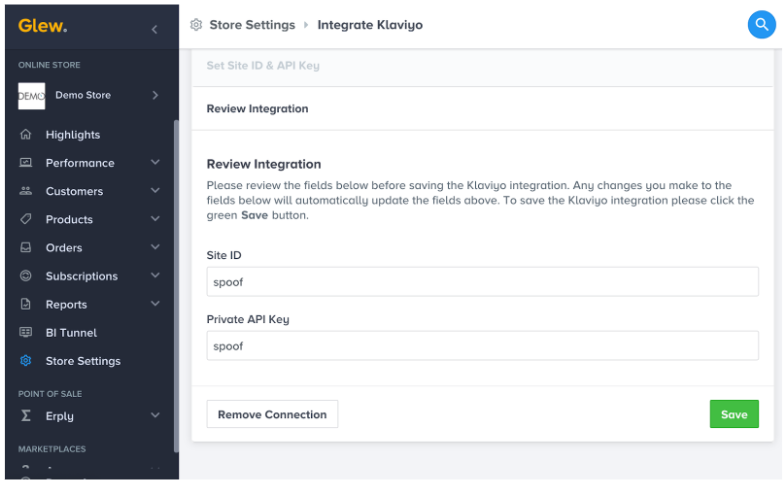
Task: Expand the Subscriptions menu chevron
Action: pos(155,275)
